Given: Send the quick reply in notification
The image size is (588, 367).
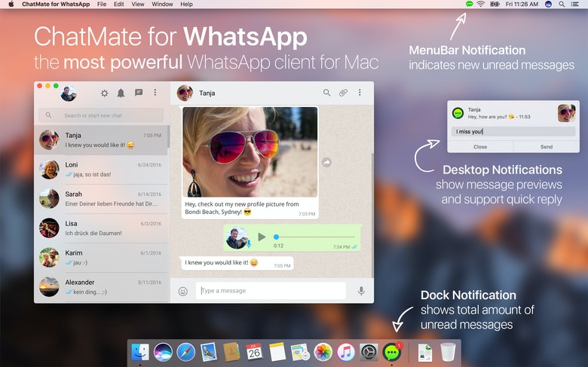Looking at the screenshot, I should [x=547, y=147].
